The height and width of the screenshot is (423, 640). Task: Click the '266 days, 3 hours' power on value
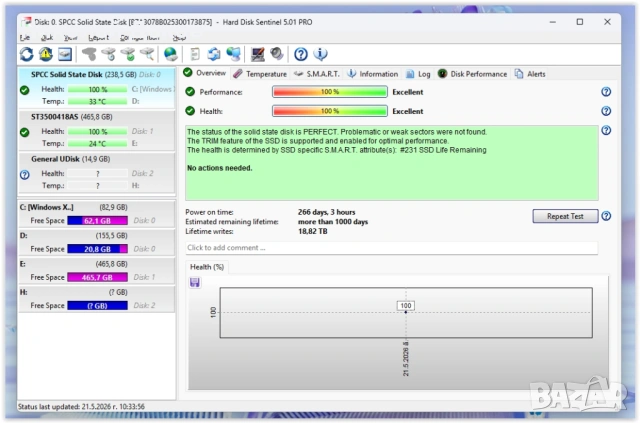327,212
